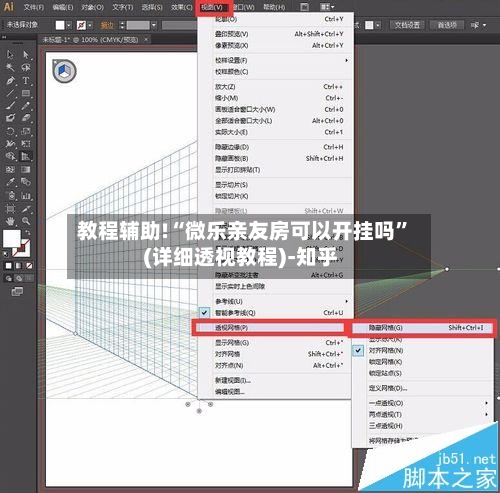
Task: Select the Selection tool (black arrow)
Action: [10, 55]
